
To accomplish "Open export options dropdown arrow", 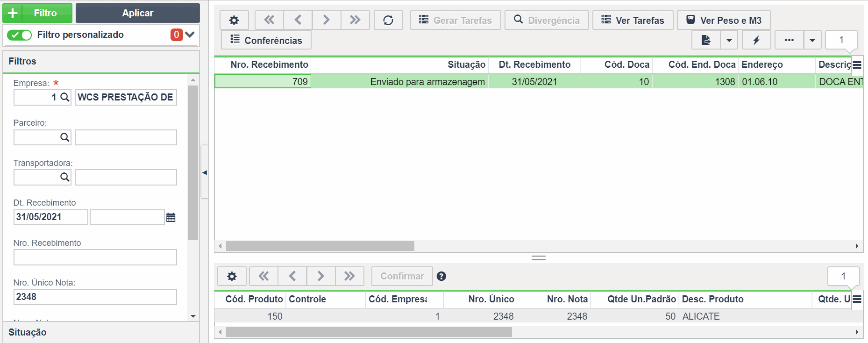I will (729, 40).
